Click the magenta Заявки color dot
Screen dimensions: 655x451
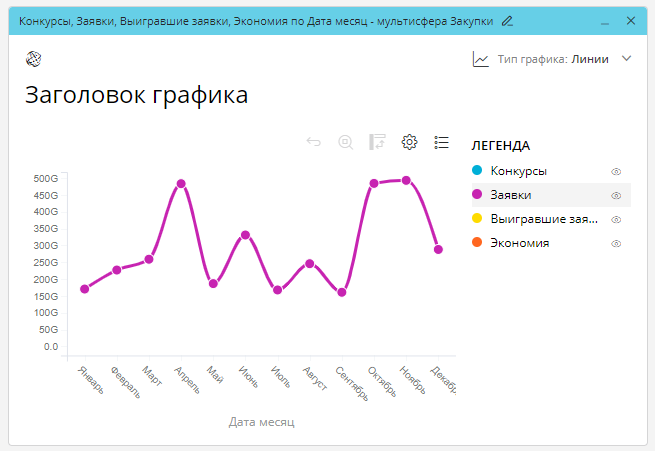pos(477,195)
